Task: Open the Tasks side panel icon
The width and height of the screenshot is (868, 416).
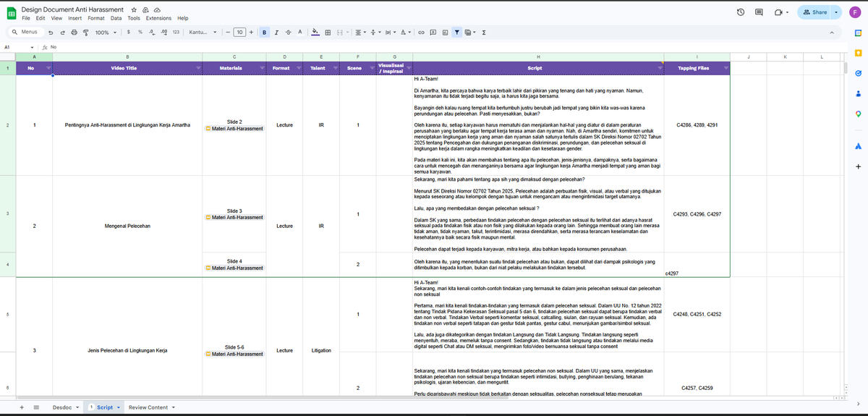Action: click(858, 72)
